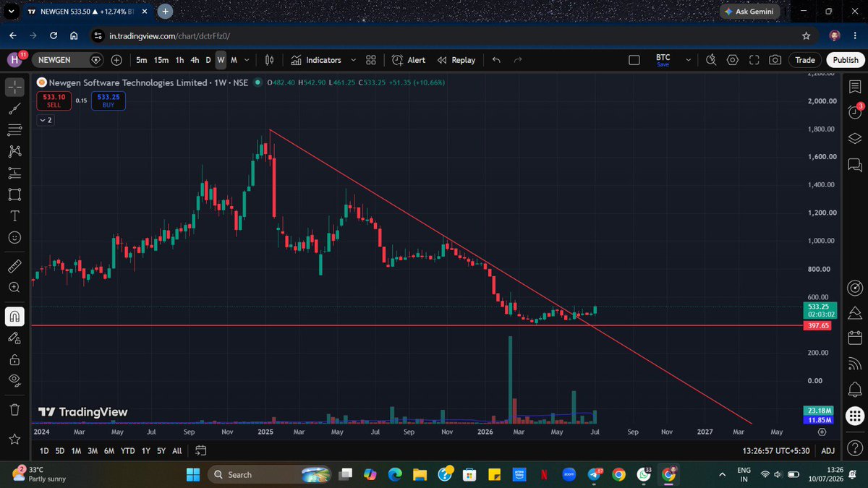Open the apps grid button on sidebar

coord(854,416)
